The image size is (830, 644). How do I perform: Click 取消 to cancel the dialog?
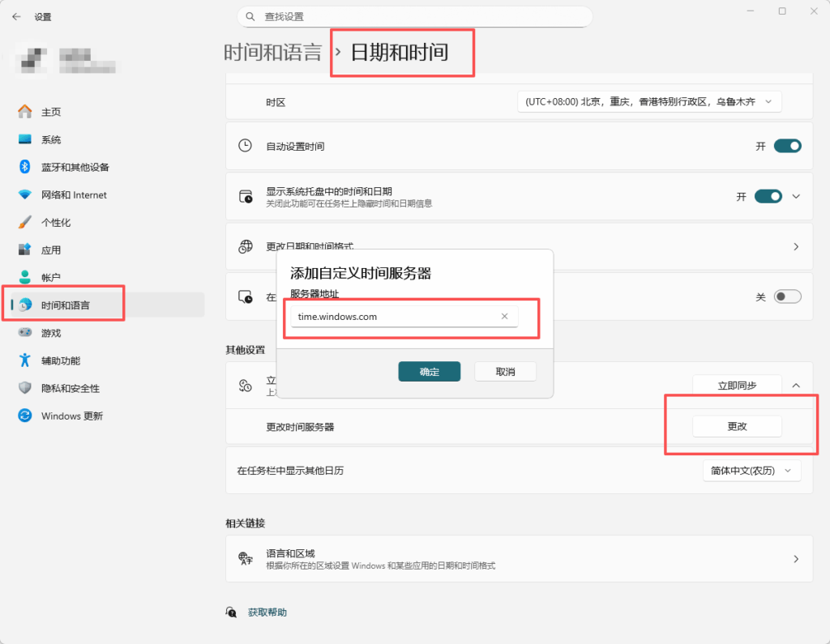tap(505, 372)
